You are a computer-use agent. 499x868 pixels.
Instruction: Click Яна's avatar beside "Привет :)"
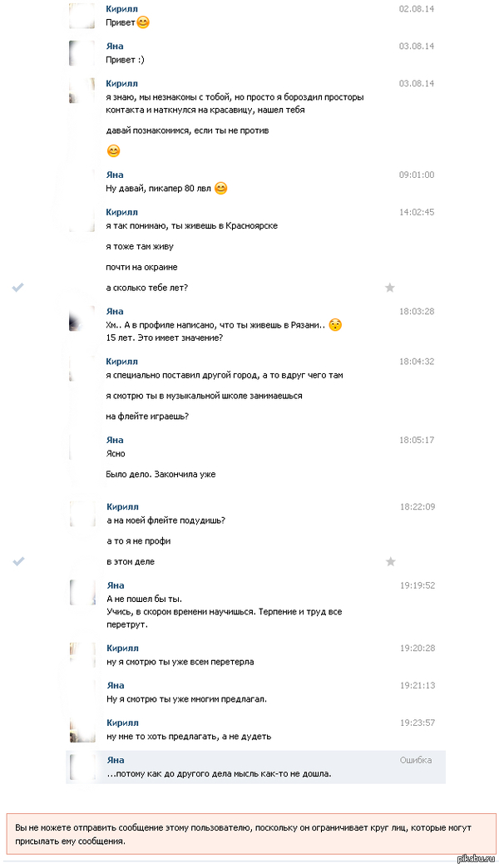[81, 53]
